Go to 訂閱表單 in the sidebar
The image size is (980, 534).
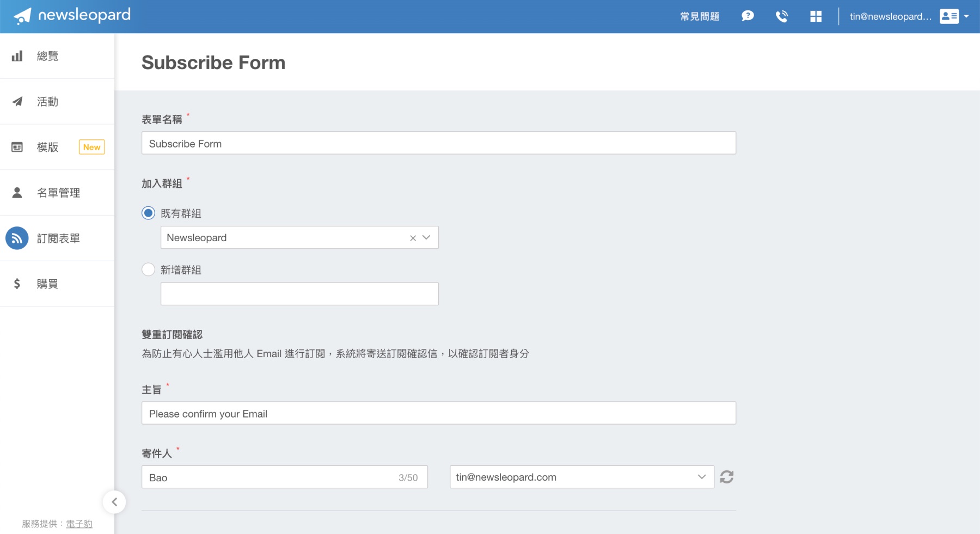pos(58,238)
